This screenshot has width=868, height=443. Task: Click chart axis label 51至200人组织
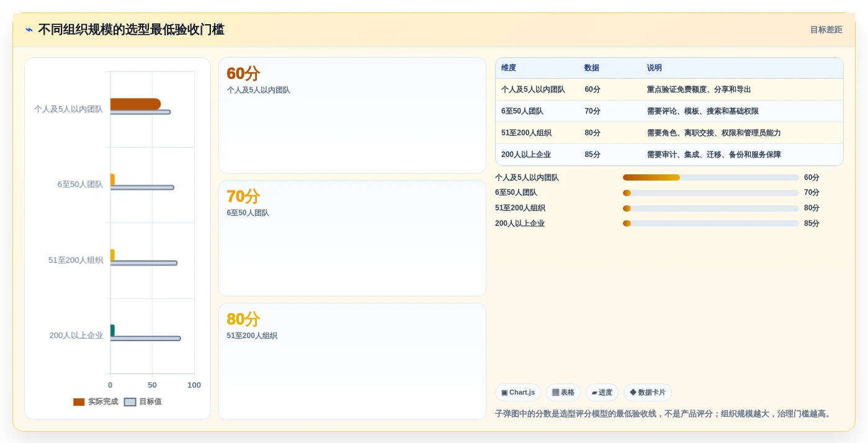click(x=76, y=261)
